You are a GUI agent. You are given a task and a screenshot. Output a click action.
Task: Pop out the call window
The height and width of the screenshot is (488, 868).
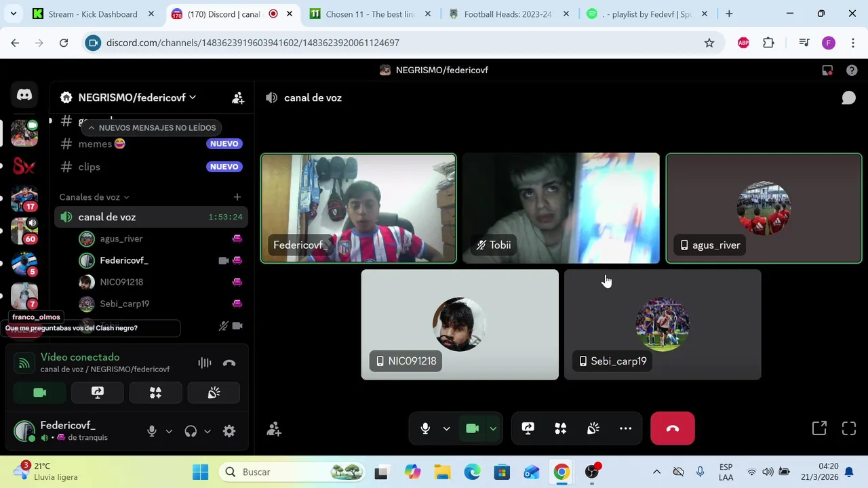[819, 428]
